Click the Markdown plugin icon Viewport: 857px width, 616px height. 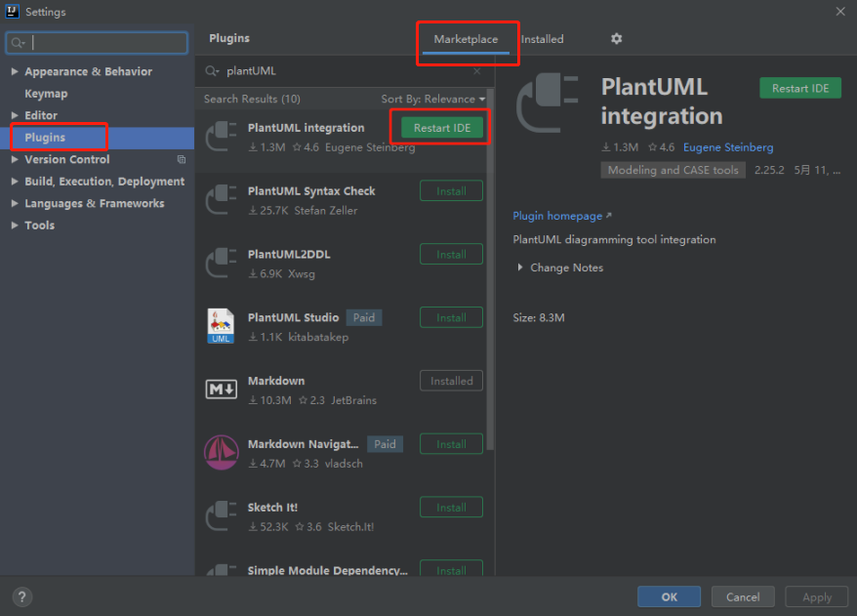click(221, 390)
